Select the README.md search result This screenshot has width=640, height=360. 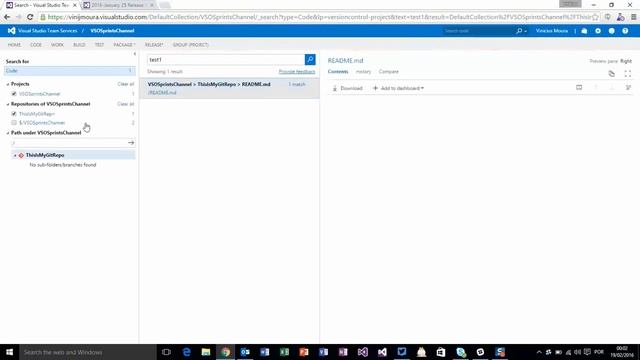click(229, 88)
